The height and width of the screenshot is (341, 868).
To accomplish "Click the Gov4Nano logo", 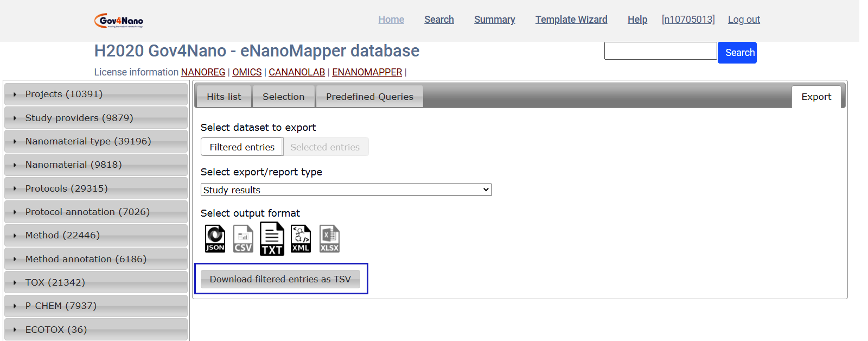I will [x=118, y=21].
